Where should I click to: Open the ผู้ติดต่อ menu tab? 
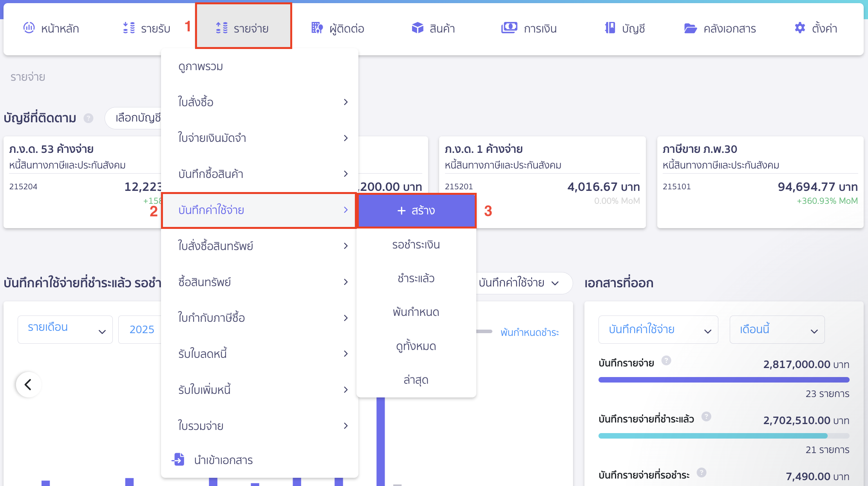coord(338,28)
